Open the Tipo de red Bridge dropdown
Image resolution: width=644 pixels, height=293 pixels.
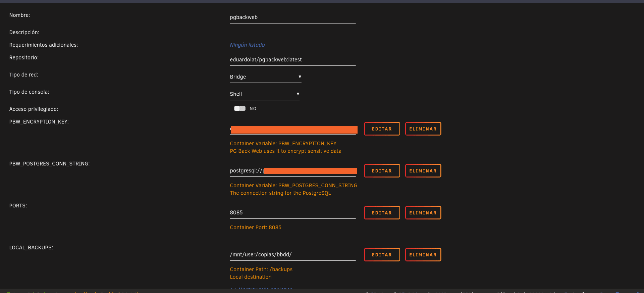click(266, 77)
